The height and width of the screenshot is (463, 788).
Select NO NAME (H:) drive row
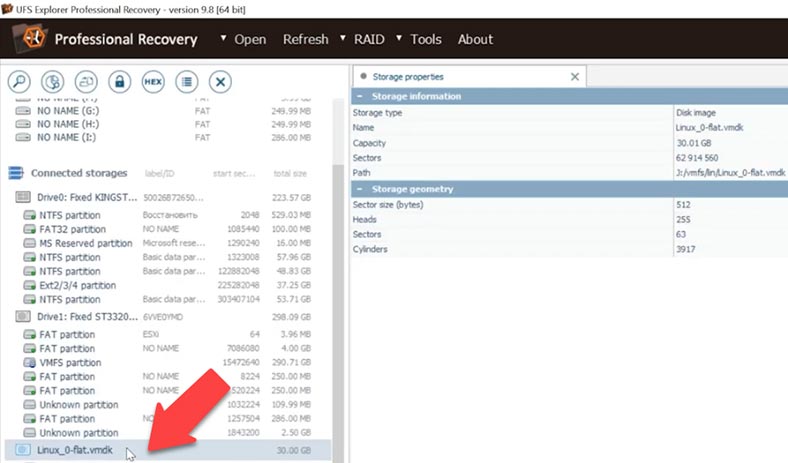168,124
